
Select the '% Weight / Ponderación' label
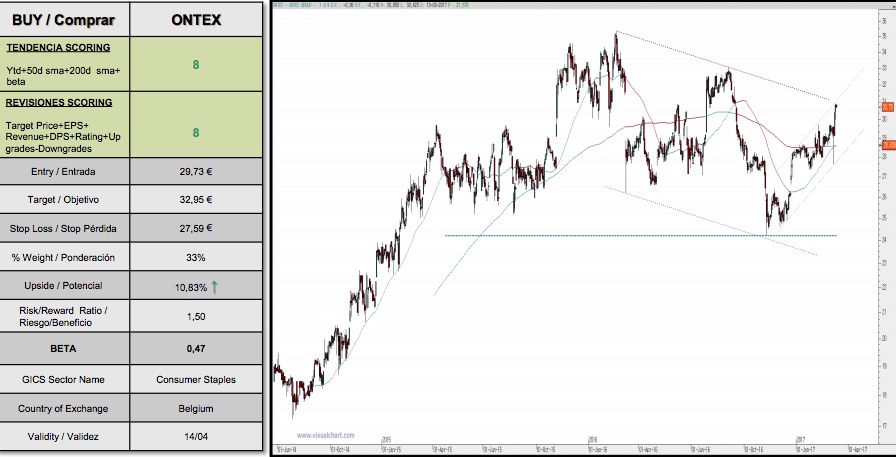[x=63, y=258]
